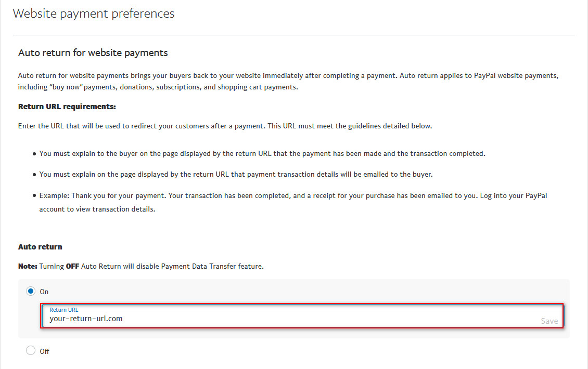Select the On radio button
This screenshot has height=369, width=588.
point(31,291)
